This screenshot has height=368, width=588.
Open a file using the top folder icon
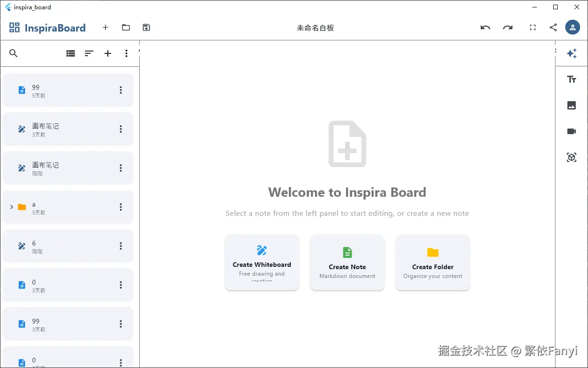[126, 27]
